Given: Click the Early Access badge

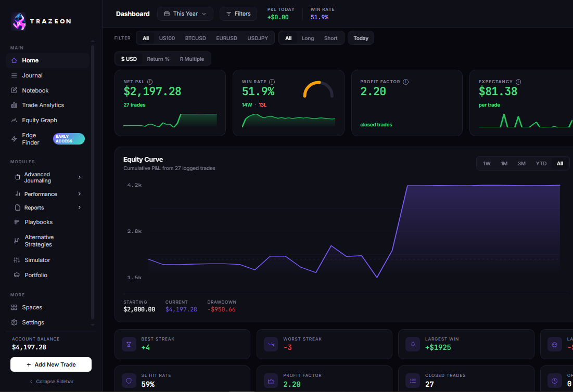Looking at the screenshot, I should click(x=69, y=139).
